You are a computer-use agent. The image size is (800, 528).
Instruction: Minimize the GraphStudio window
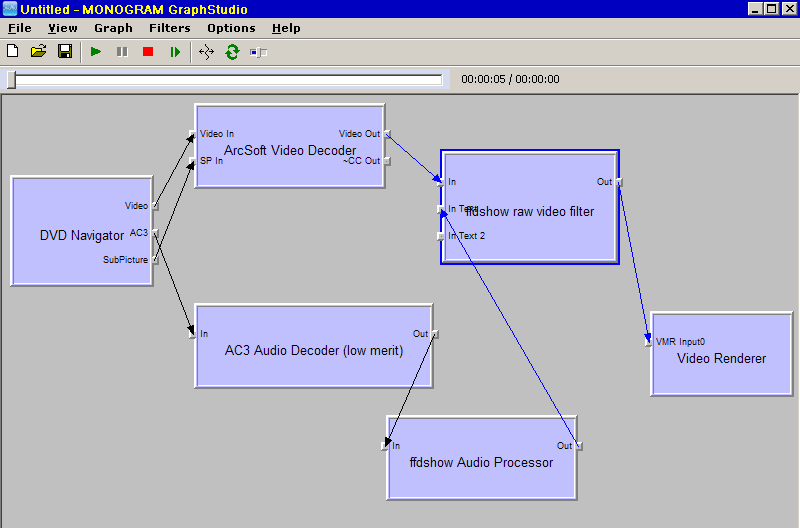point(756,9)
